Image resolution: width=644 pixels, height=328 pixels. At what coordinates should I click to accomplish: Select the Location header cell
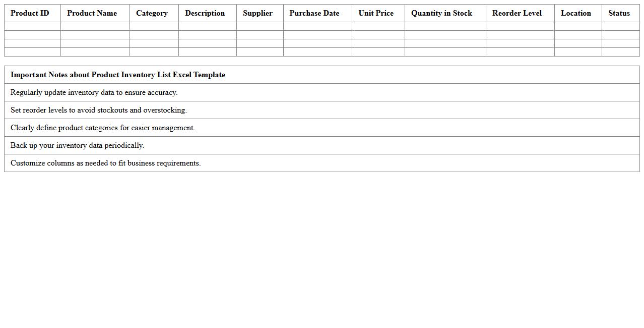coord(576,13)
